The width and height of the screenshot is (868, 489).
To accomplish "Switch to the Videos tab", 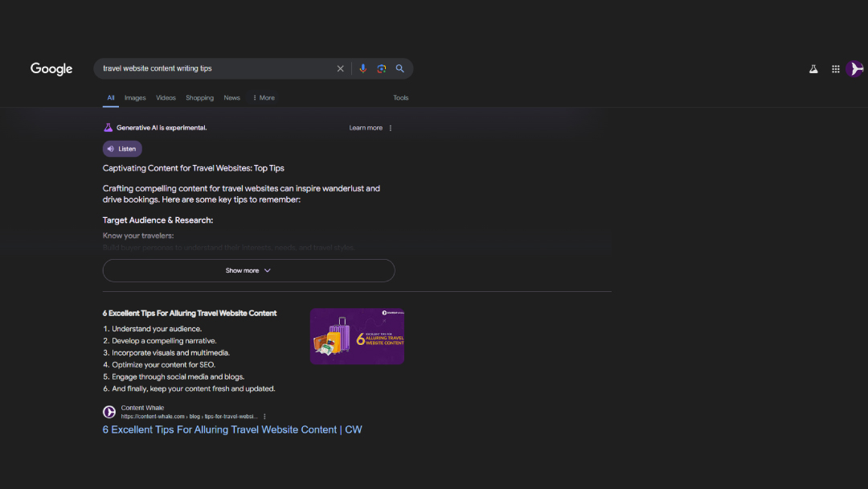I will [x=166, y=97].
